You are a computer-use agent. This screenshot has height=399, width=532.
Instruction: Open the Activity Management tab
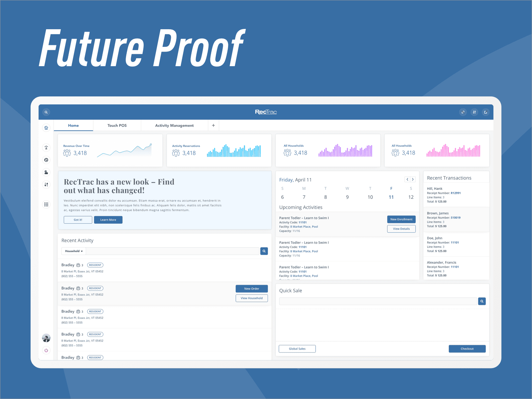175,125
